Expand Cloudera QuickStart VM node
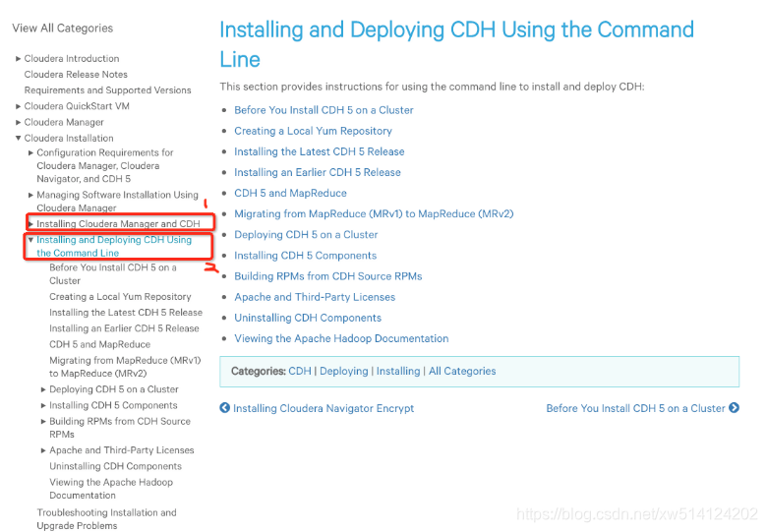The height and width of the screenshot is (532, 767). (x=18, y=106)
